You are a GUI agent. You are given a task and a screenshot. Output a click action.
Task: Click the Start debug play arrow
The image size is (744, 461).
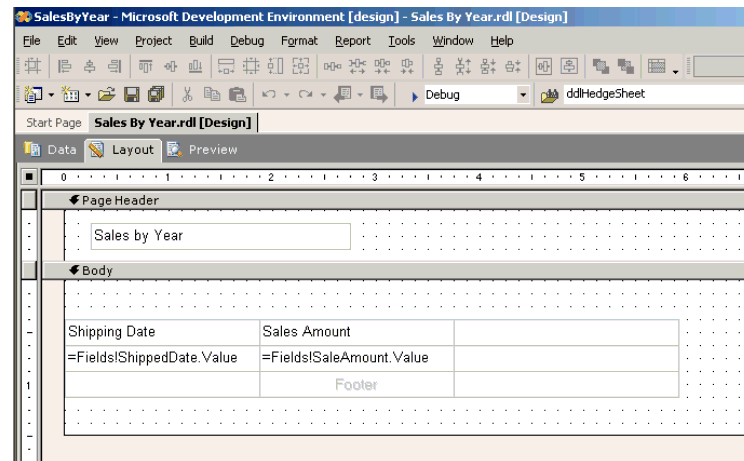point(415,95)
